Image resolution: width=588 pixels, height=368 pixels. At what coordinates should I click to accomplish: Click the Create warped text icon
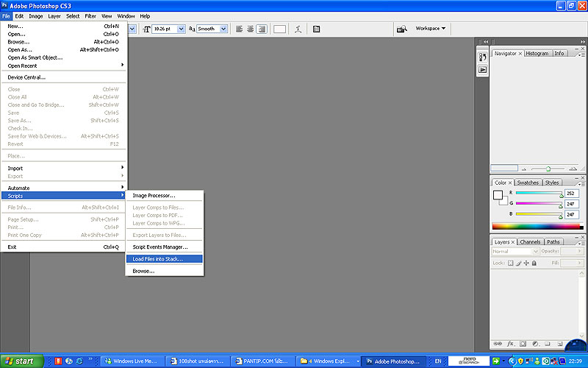pos(298,29)
